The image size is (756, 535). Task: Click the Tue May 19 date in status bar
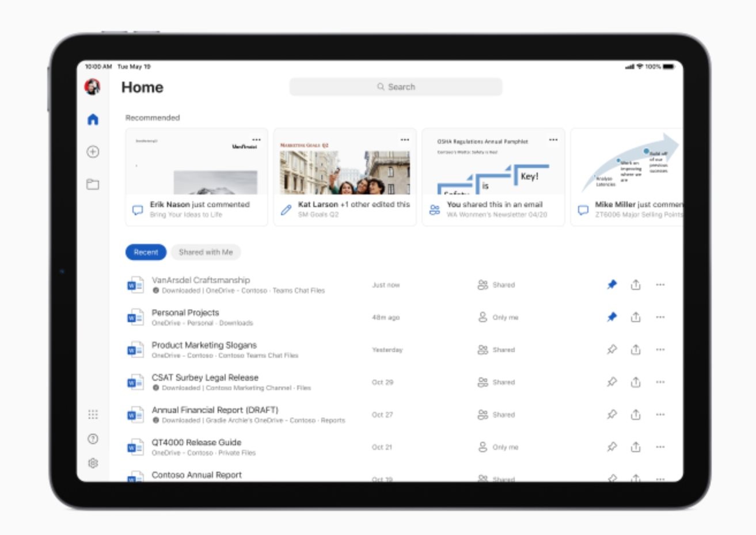click(134, 67)
